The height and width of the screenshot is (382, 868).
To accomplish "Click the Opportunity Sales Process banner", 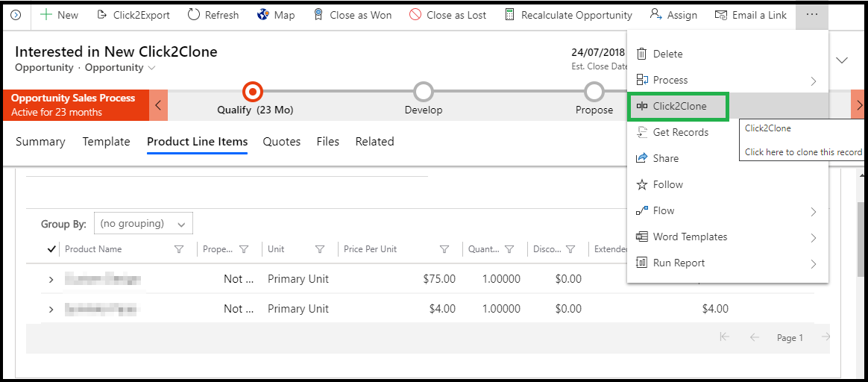I will click(76, 105).
